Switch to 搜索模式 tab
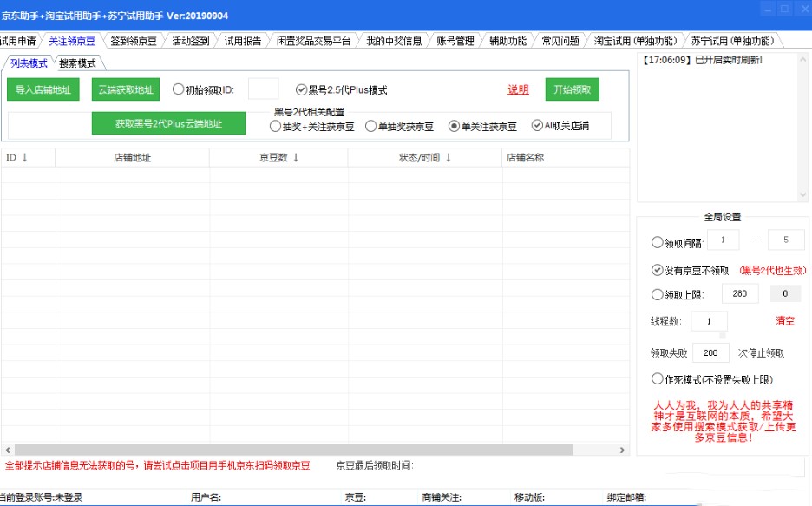This screenshot has height=506, width=812. 77,63
